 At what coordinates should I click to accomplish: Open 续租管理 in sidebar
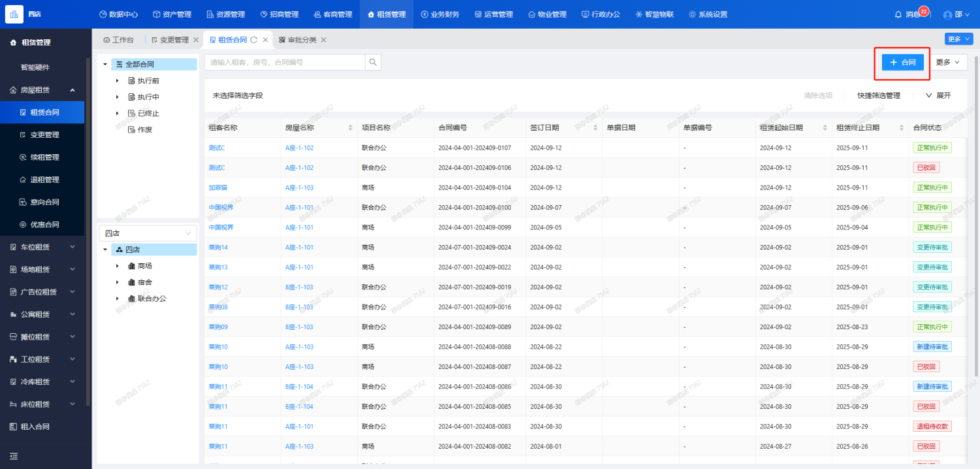45,157
